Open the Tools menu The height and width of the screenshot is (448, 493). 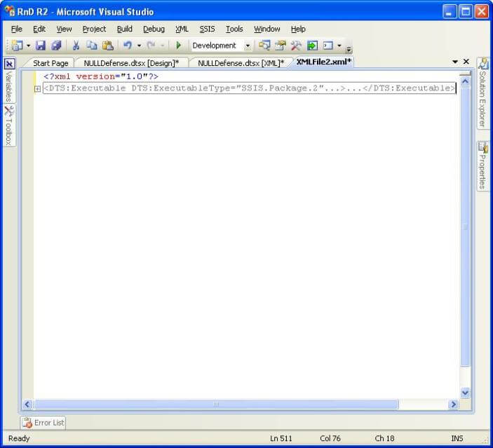tap(234, 29)
